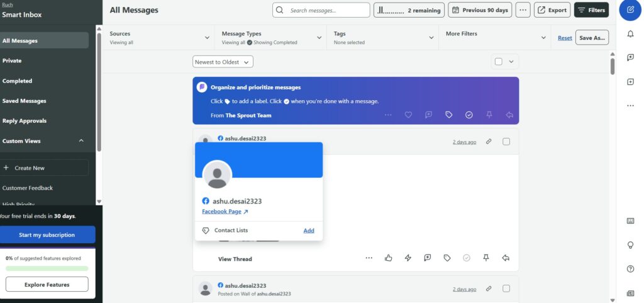Open the Newest to Oldest sort dropdown

coord(223,62)
